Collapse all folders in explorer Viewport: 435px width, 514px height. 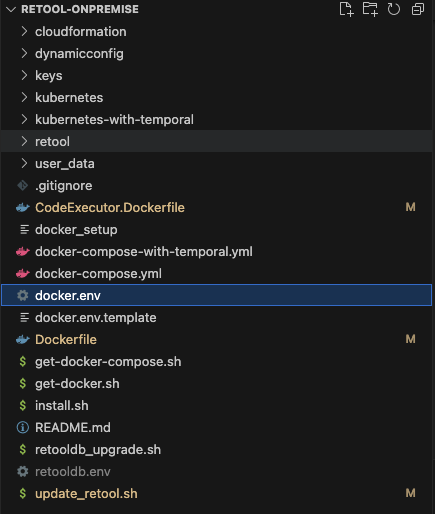click(418, 9)
